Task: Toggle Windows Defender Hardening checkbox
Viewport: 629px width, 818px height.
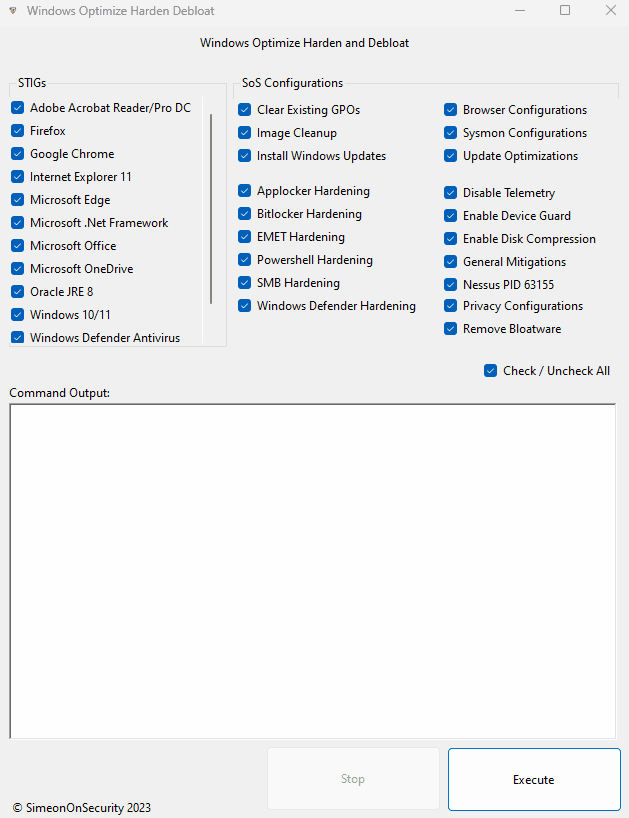Action: [245, 306]
